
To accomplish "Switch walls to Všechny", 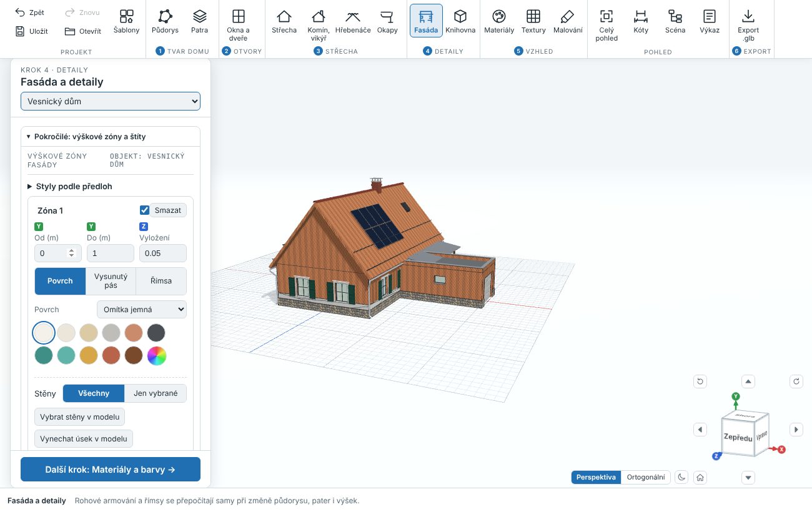I will click(x=94, y=393).
